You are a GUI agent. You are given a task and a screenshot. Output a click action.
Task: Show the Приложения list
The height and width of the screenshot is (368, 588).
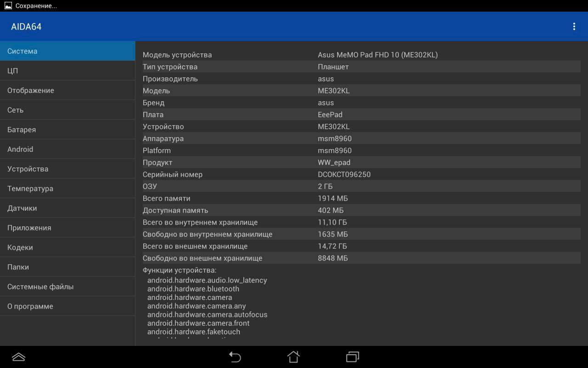(68, 228)
